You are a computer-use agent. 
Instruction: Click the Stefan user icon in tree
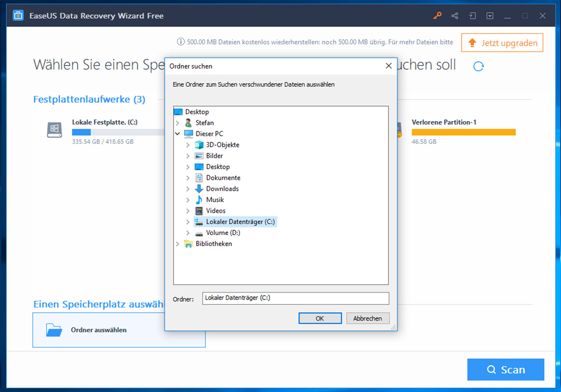point(189,123)
